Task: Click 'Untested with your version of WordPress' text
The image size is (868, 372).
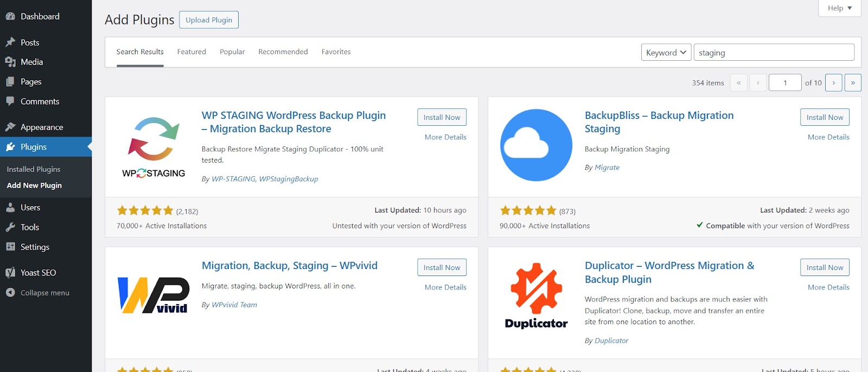Action: (x=399, y=226)
